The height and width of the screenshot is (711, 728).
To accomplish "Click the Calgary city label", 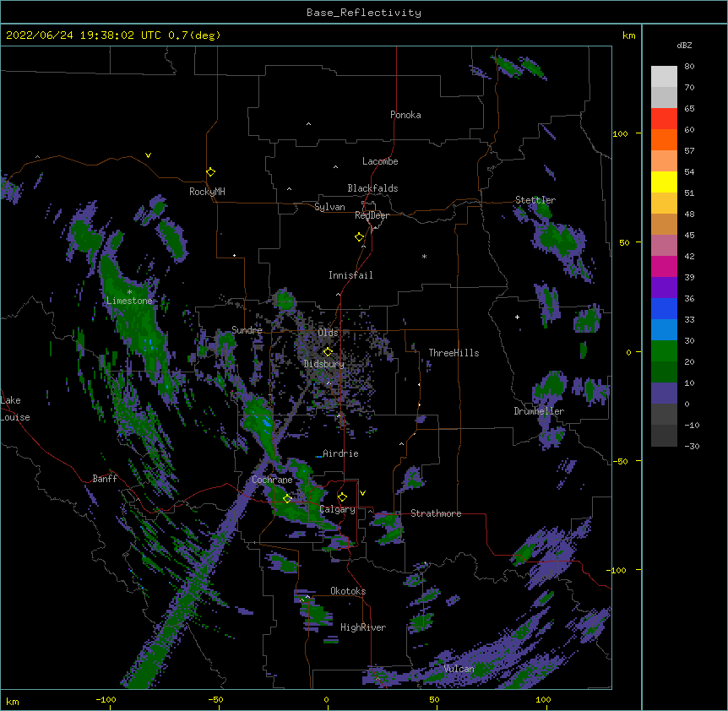I will (x=337, y=509).
